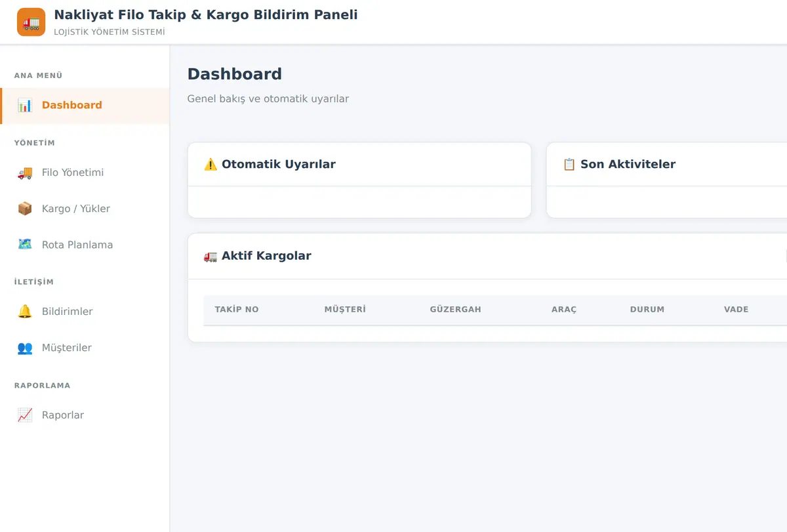Screen dimensions: 787x532
Task: Click the Bildirimler bell icon
Action: point(25,312)
